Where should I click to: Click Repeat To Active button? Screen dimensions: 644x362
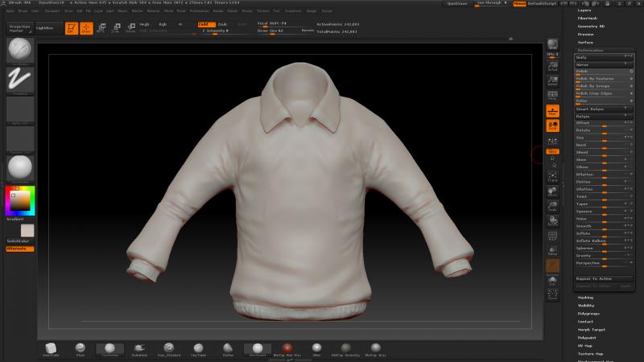pyautogui.click(x=604, y=278)
